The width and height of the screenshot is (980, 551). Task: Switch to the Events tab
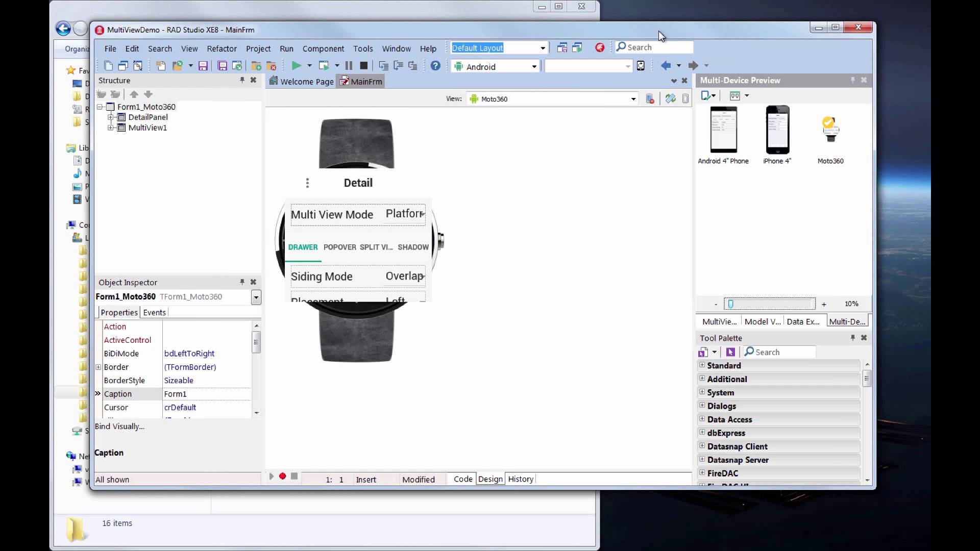coord(154,312)
